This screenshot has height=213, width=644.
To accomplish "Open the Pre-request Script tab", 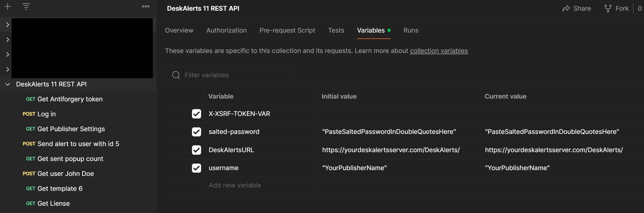I will coord(287,30).
